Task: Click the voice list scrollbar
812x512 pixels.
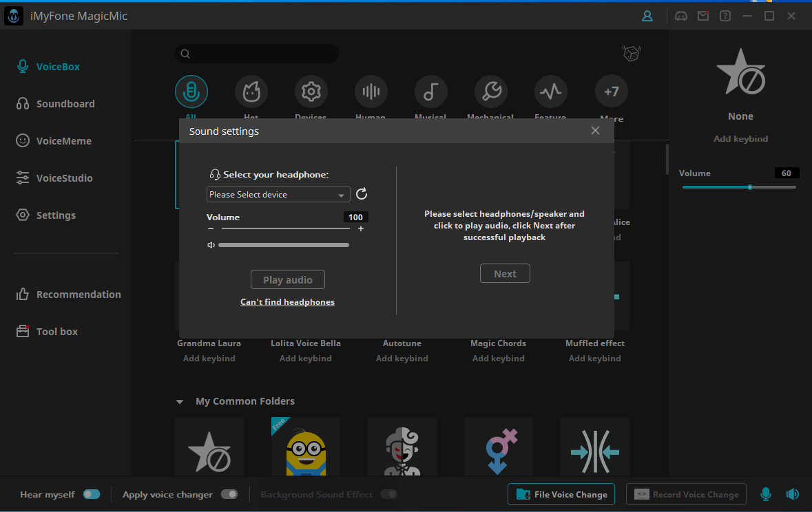Action: click(667, 160)
